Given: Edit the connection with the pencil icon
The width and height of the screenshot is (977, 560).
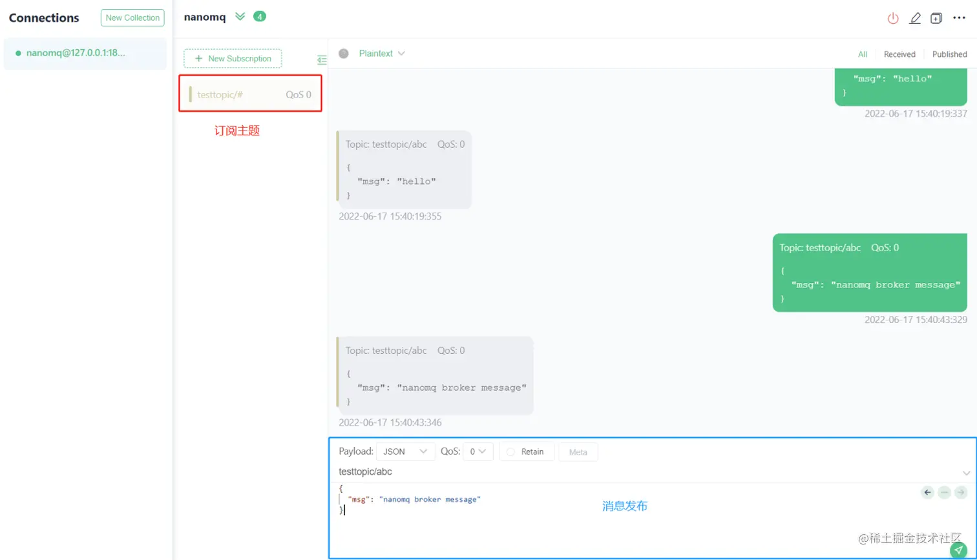Looking at the screenshot, I should pos(915,18).
